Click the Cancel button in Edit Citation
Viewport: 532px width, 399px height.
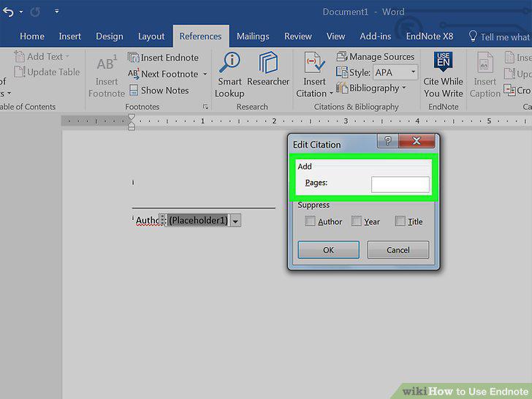pos(398,250)
